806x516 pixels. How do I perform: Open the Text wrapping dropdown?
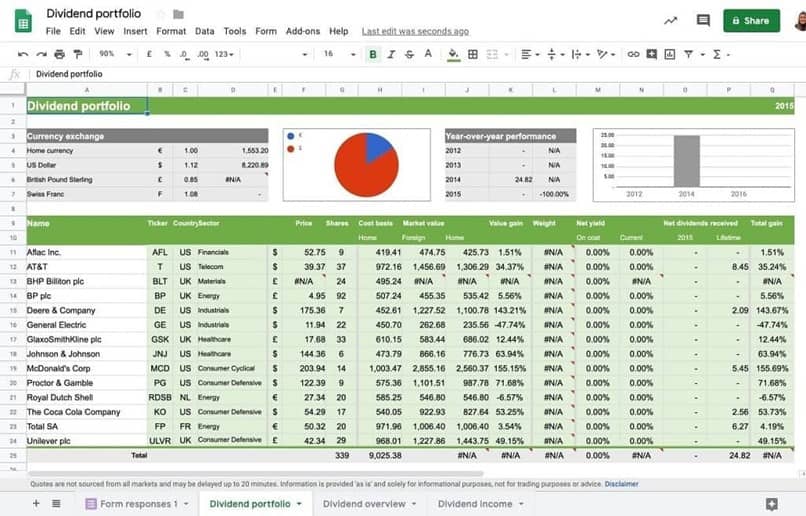coord(580,54)
